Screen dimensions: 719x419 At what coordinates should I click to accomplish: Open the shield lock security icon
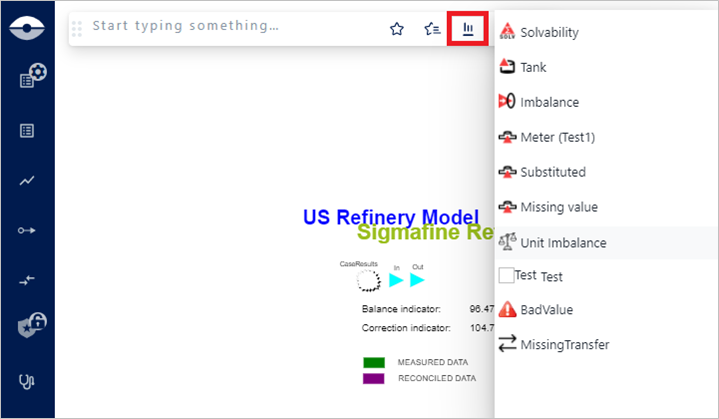tap(29, 326)
